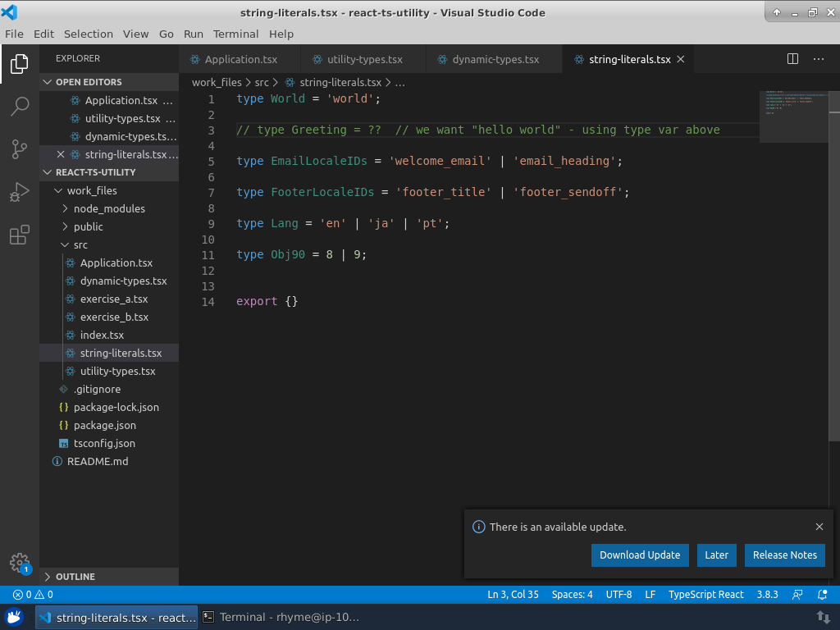Open the Terminal menu
The image size is (840, 630).
pyautogui.click(x=235, y=34)
